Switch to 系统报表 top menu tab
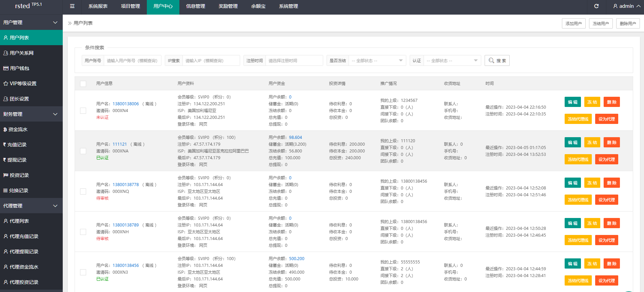Screen dimensions: 644x292 click(98, 6)
